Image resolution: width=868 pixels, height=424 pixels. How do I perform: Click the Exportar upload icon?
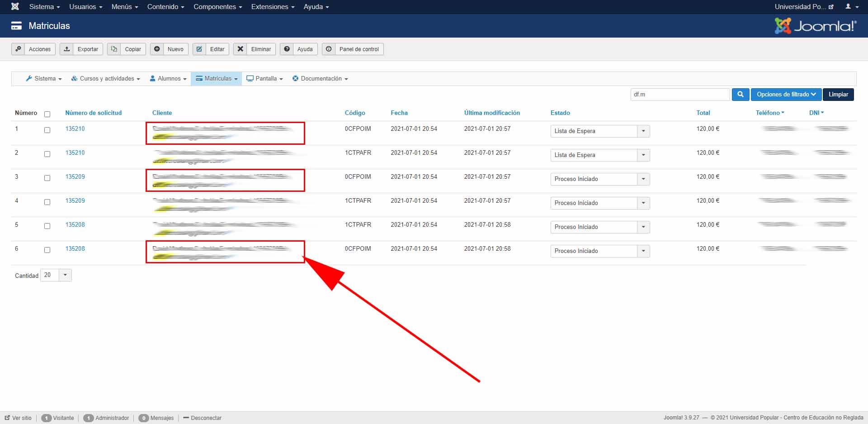point(67,49)
